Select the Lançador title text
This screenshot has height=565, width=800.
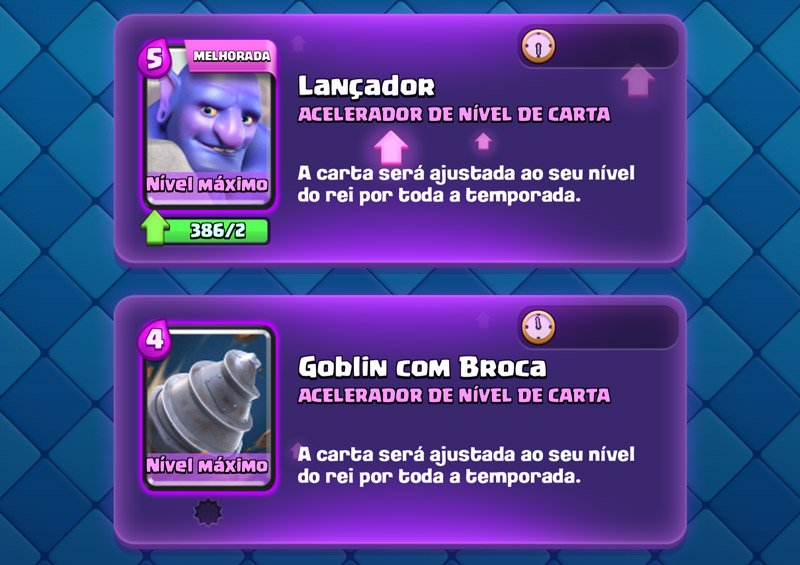(366, 86)
